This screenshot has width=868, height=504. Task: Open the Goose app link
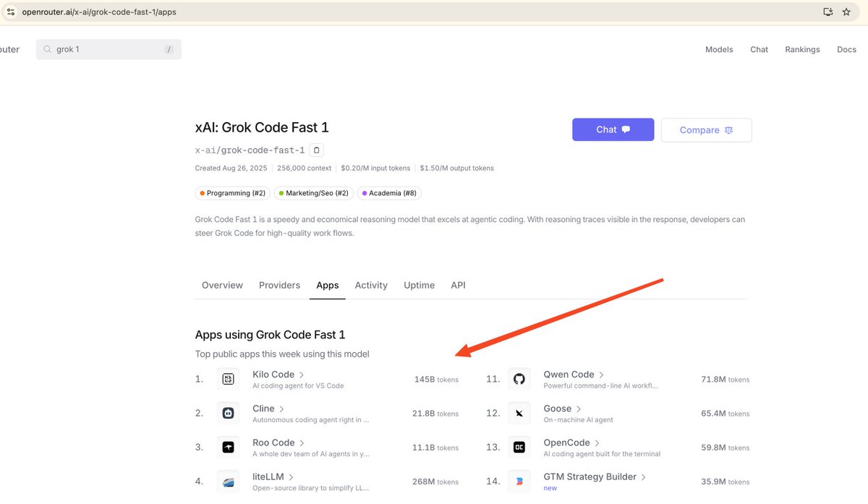(558, 409)
